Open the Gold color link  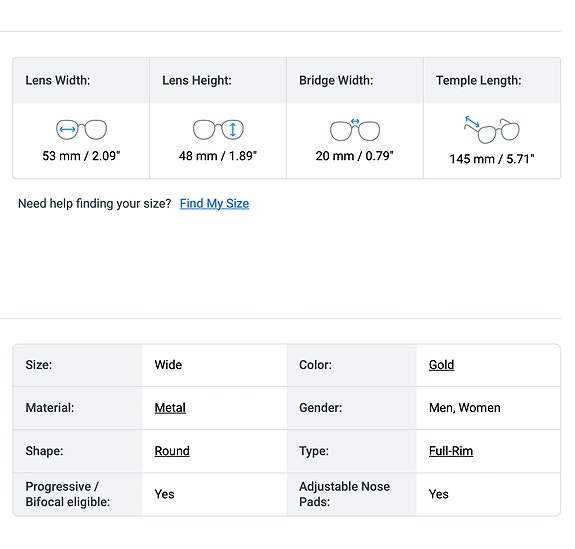click(441, 365)
